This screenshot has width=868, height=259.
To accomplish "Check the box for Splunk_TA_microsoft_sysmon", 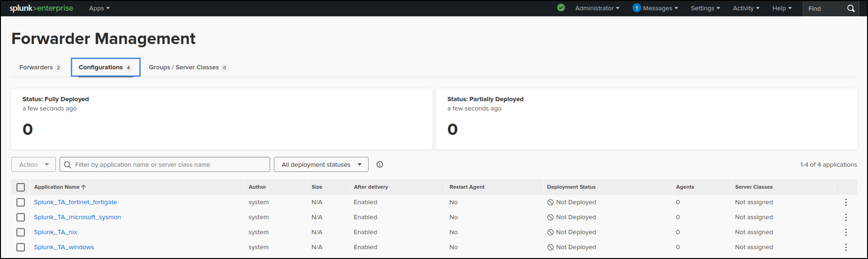I will (x=21, y=217).
